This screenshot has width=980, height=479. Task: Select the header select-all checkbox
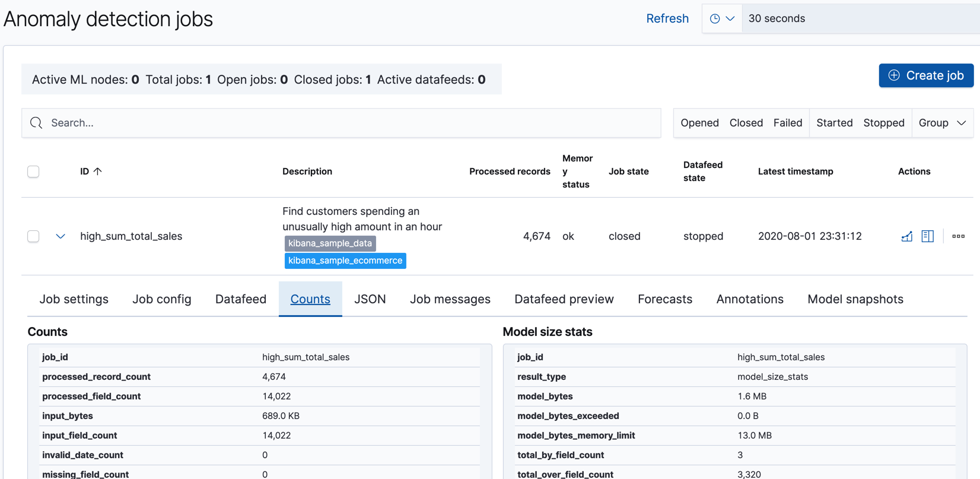pyautogui.click(x=33, y=172)
